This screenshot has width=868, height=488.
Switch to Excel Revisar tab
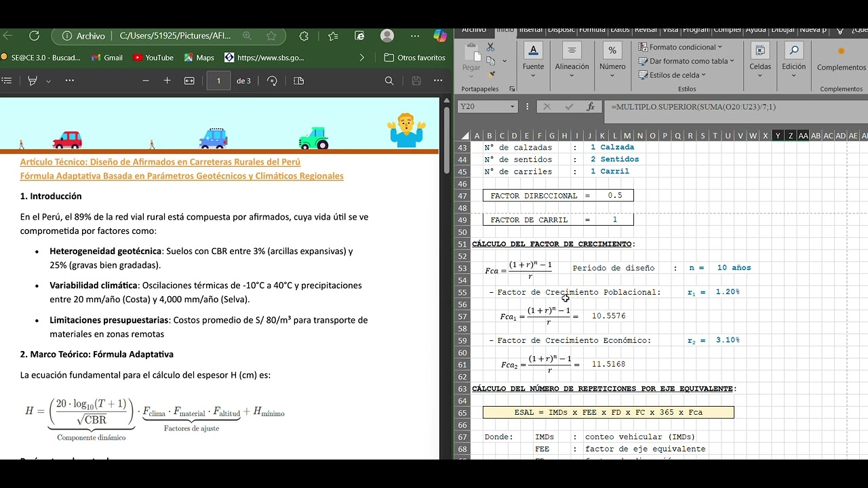coord(646,30)
